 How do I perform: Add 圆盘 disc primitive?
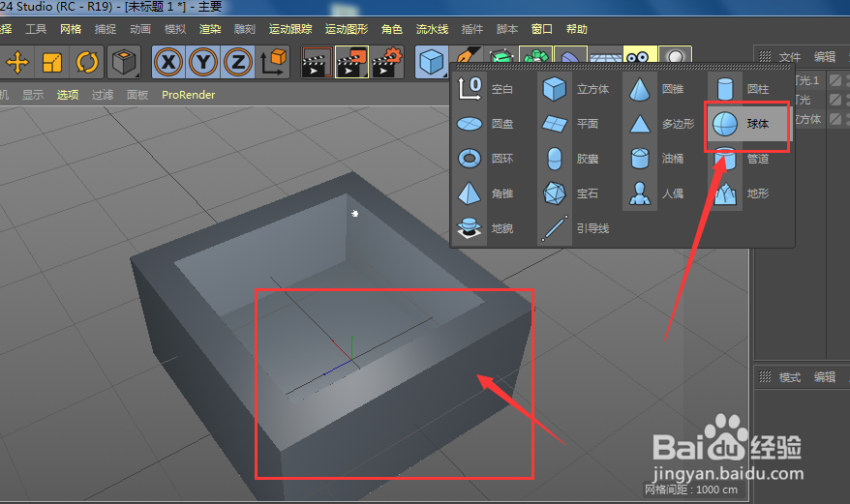tap(485, 124)
